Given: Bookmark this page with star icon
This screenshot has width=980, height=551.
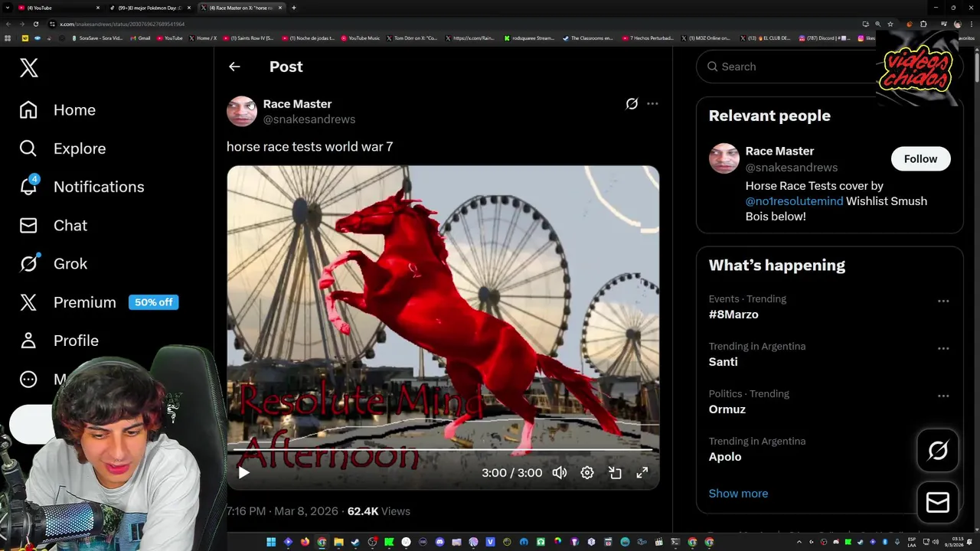Looking at the screenshot, I should click(x=890, y=24).
